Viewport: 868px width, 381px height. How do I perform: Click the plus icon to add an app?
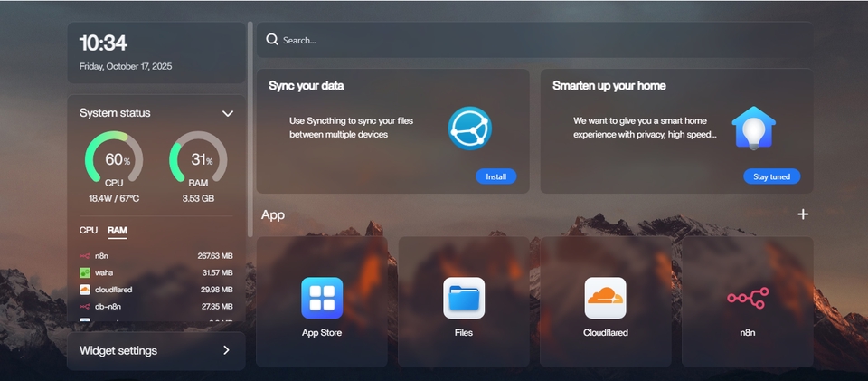803,214
